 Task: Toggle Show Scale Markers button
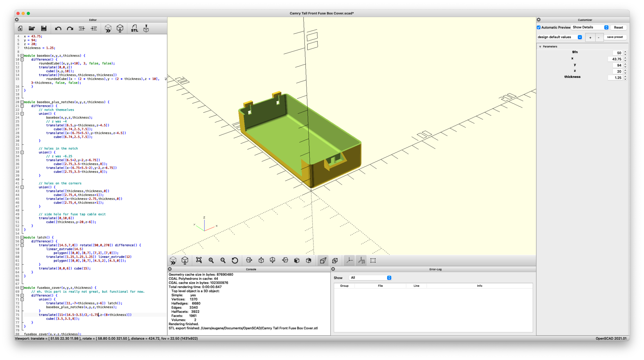pyautogui.click(x=361, y=260)
